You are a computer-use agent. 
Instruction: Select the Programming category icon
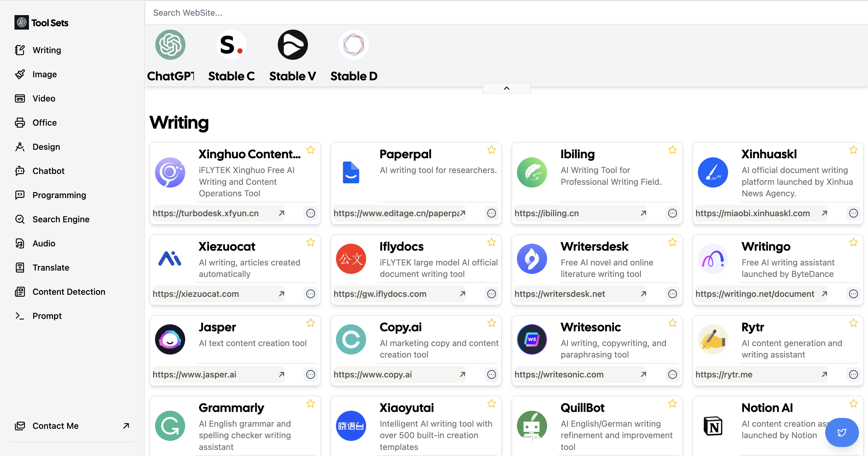click(20, 195)
